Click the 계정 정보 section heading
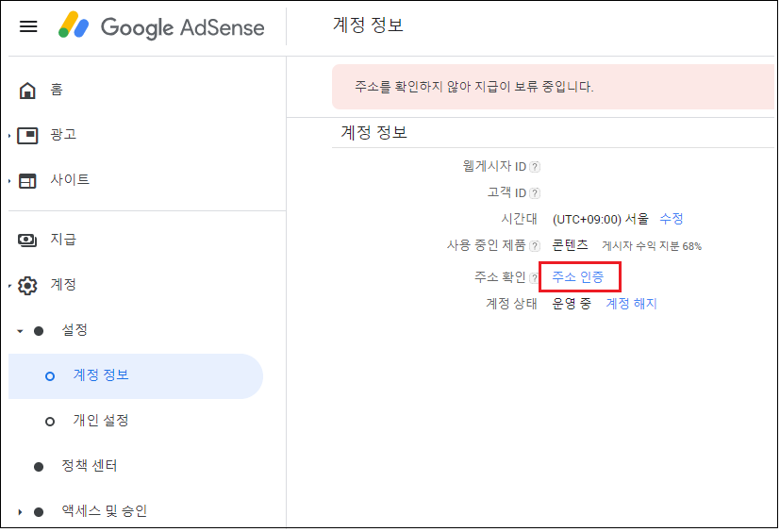This screenshot has width=780, height=532. (374, 133)
